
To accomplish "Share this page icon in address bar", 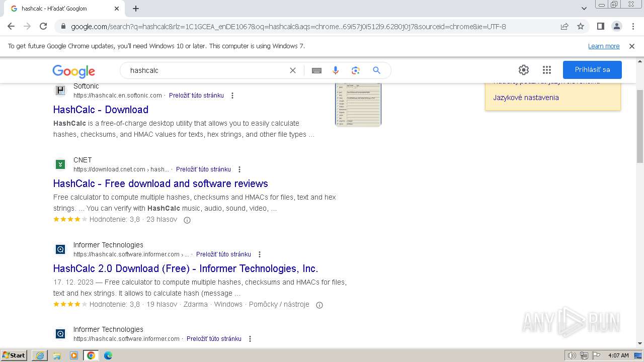I will tap(565, 26).
